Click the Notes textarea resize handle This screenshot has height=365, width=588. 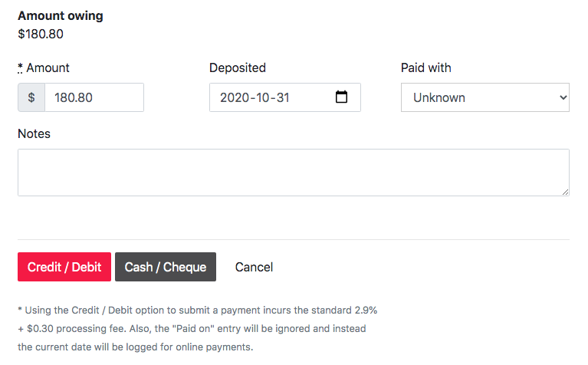pos(565,192)
